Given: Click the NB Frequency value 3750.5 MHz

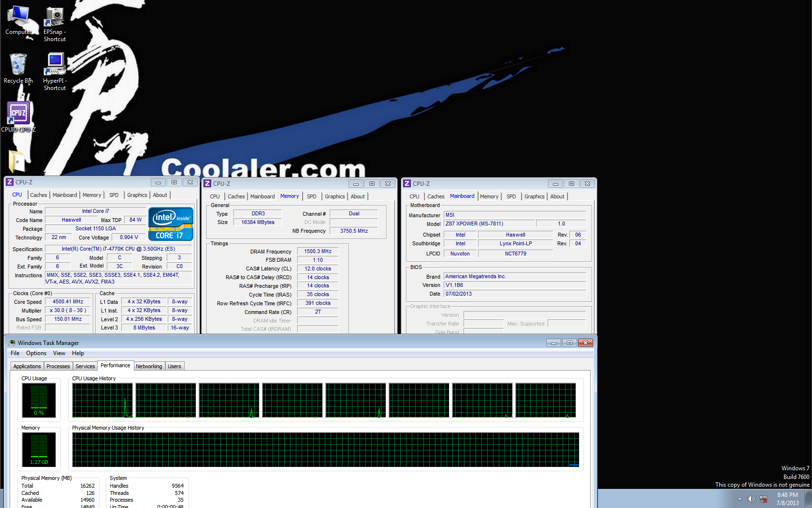Looking at the screenshot, I should (x=354, y=231).
